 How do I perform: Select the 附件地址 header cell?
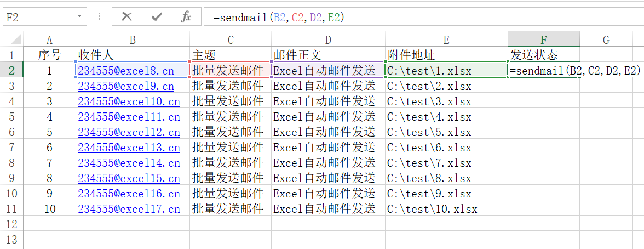(446, 55)
